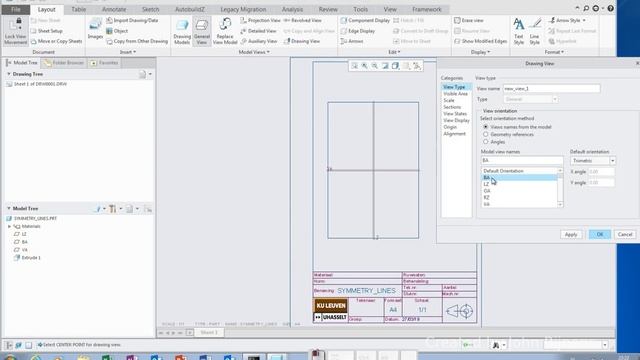This screenshot has height=360, width=640.
Task: Open the Favorites tab
Action: point(104,63)
